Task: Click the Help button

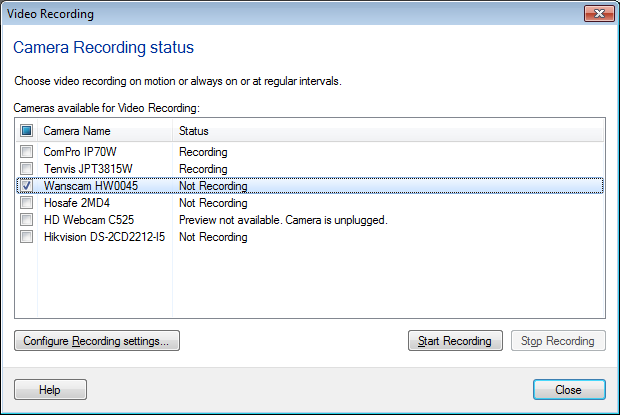Action: pyautogui.click(x=50, y=390)
